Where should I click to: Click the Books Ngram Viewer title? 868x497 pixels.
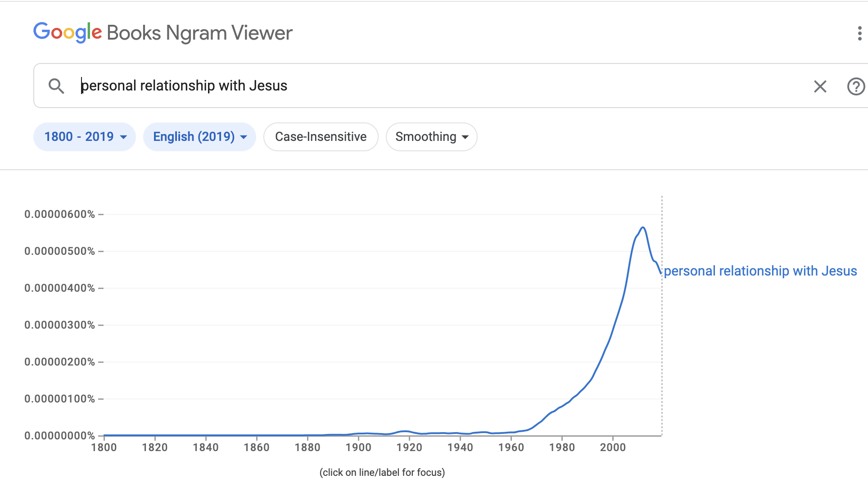pos(199,33)
